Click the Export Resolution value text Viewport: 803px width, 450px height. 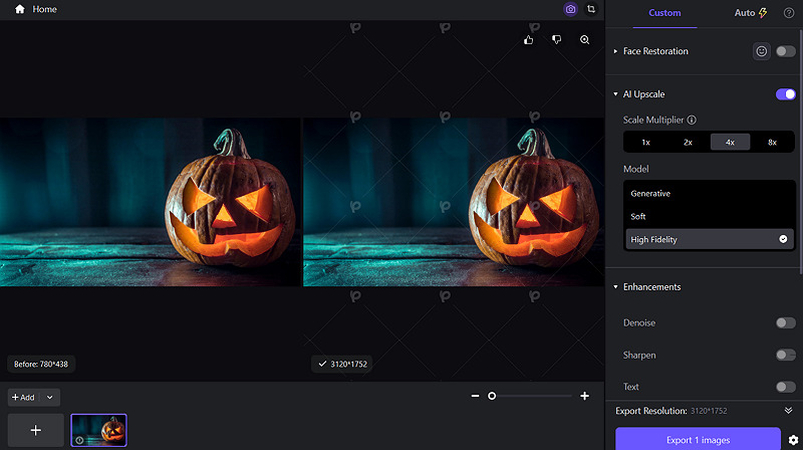(709, 411)
